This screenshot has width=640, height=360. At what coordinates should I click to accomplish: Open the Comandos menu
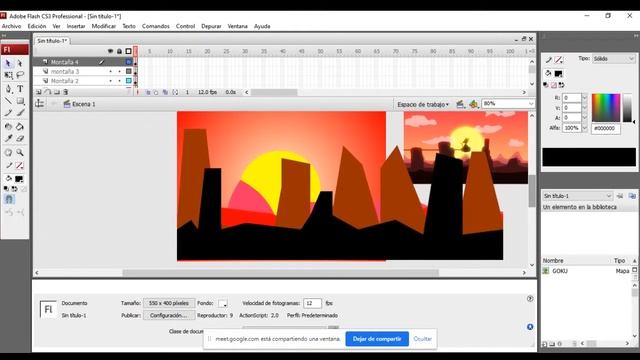(x=156, y=26)
